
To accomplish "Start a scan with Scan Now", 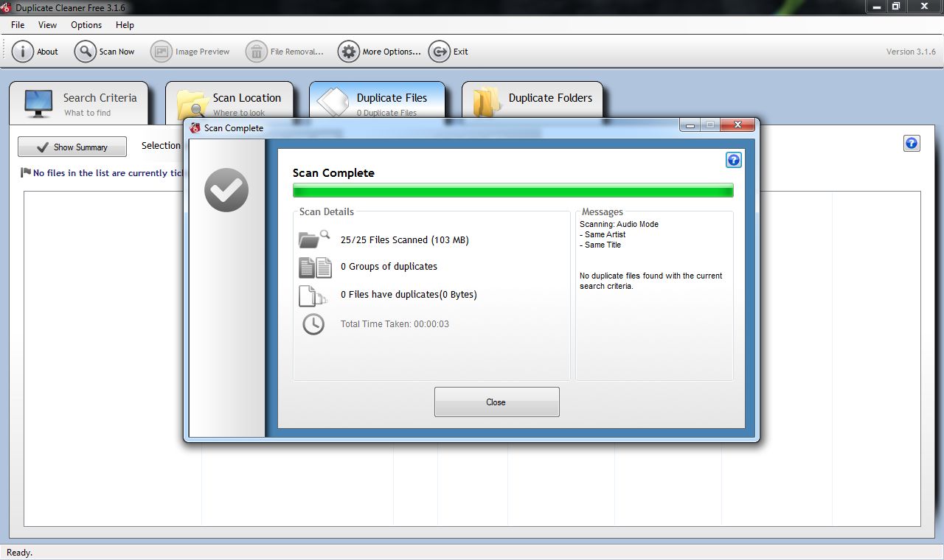I will tap(105, 52).
